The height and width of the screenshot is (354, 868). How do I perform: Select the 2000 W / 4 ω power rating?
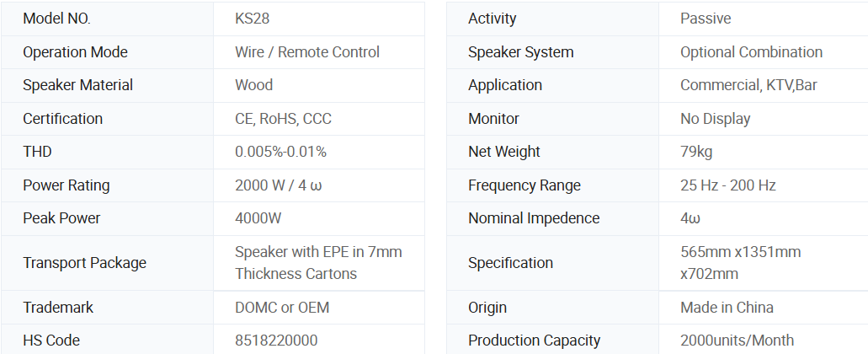(x=278, y=185)
